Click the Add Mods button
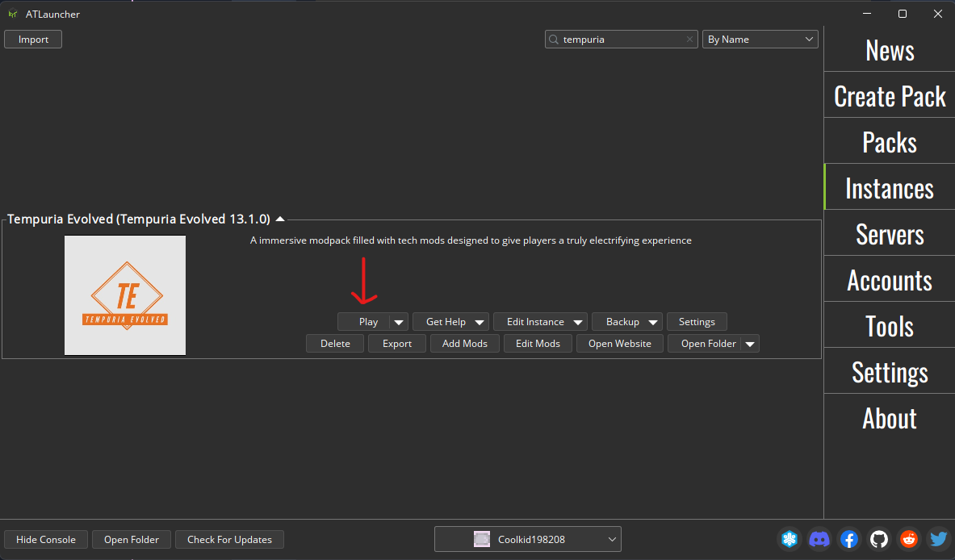 [465, 344]
